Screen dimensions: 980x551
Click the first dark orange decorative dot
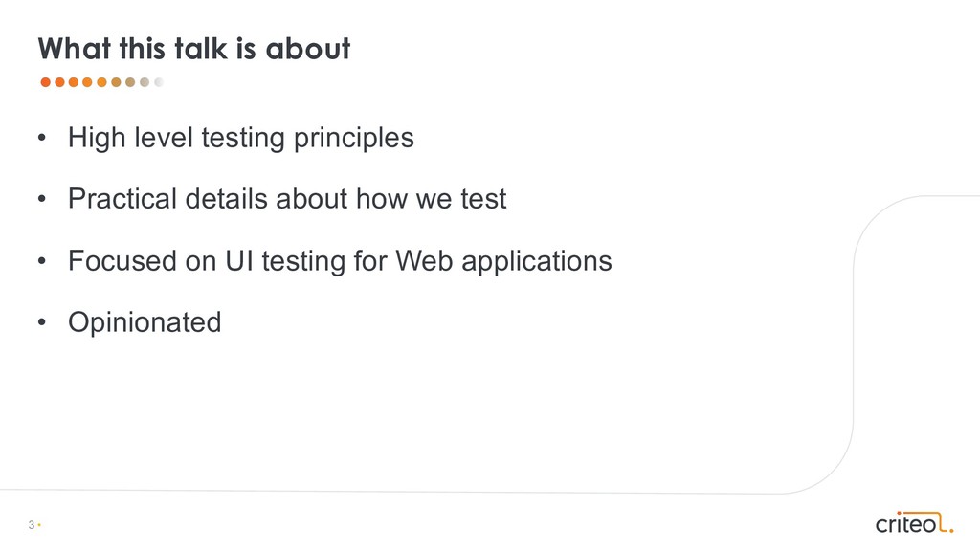pyautogui.click(x=45, y=82)
